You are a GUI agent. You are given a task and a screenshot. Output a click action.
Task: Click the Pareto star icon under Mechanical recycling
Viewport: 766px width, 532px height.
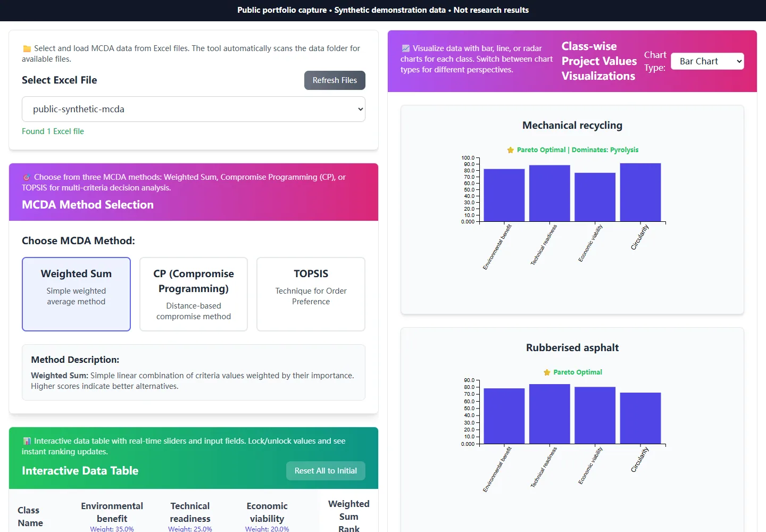tap(511, 150)
